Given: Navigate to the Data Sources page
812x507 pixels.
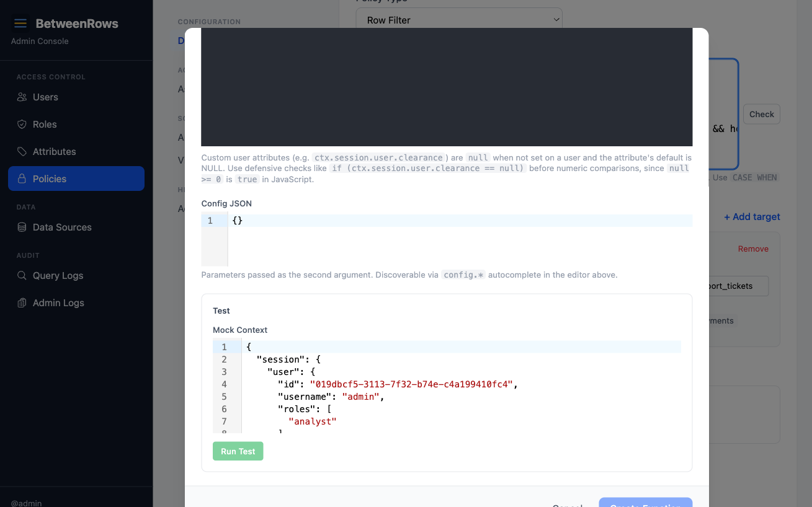Looking at the screenshot, I should pos(76,227).
